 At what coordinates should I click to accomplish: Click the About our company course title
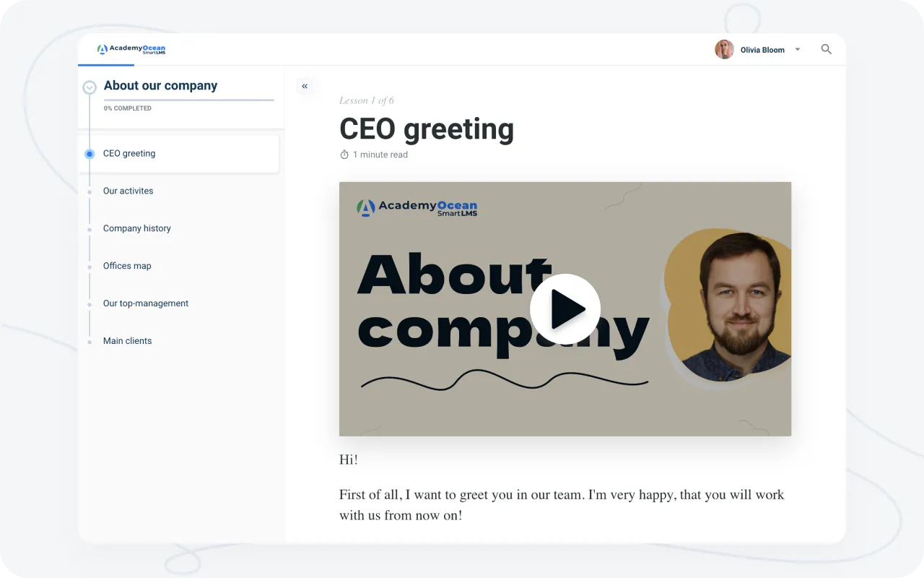[x=160, y=85]
